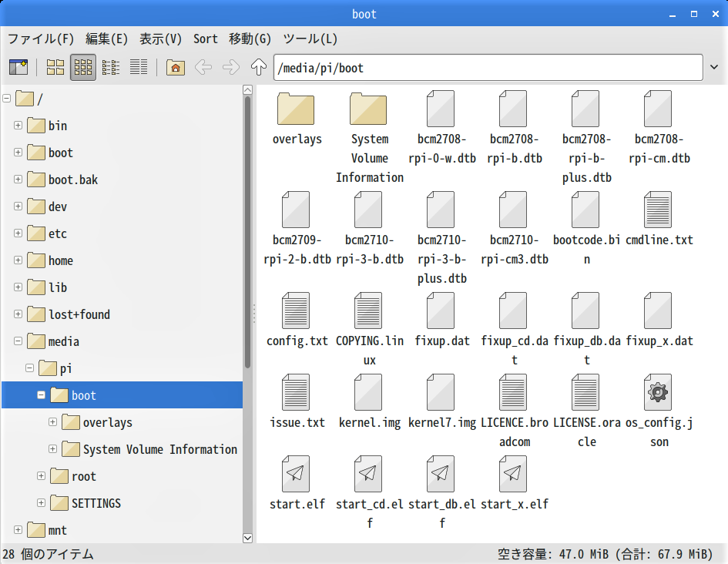The width and height of the screenshot is (728, 564).
Task: Click the tree pane vertical scrollbar thumb
Action: tap(248, 232)
